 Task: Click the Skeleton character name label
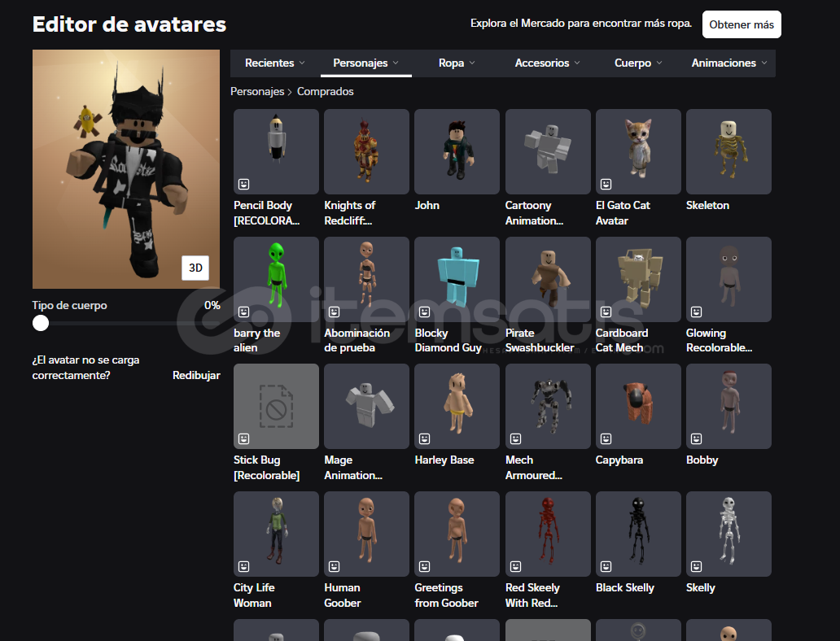click(707, 206)
